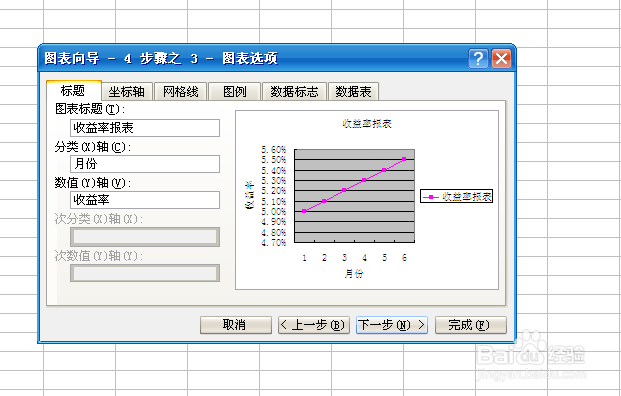Close the Chart Wizard dialog

click(x=501, y=59)
